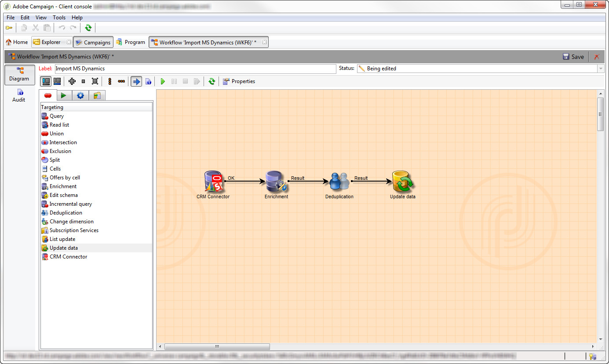Click the horizontal alignment dots icon
Viewport: 609px width, 364px height.
click(121, 81)
